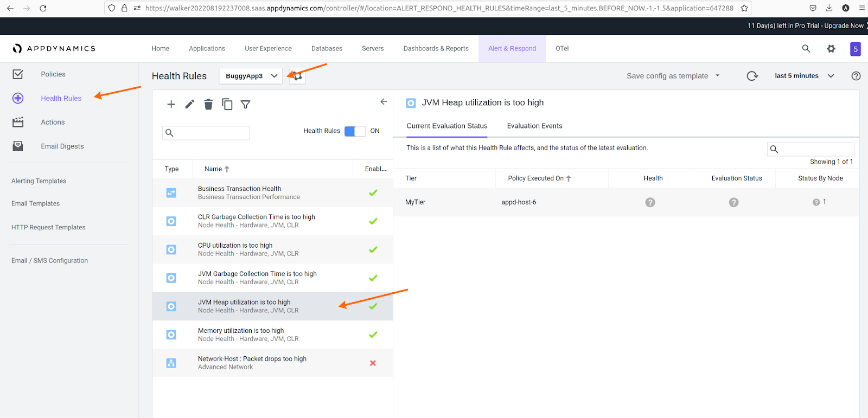Click the MyTier Status By Node icon
This screenshot has width=868, height=418.
[x=816, y=202]
